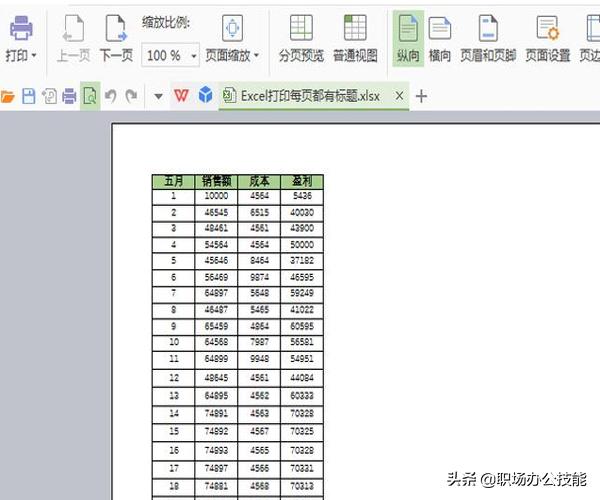Click the page zoom (页面缩放) icon

232,28
